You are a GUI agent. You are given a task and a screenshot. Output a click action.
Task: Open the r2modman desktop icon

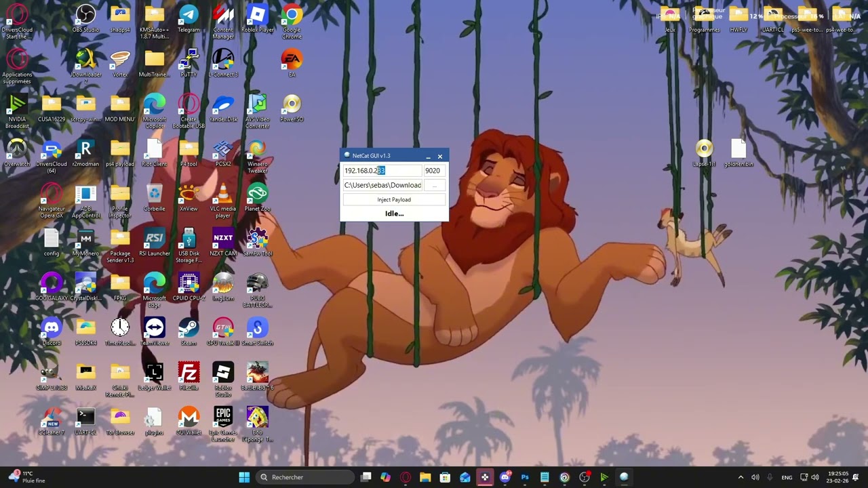coord(85,153)
